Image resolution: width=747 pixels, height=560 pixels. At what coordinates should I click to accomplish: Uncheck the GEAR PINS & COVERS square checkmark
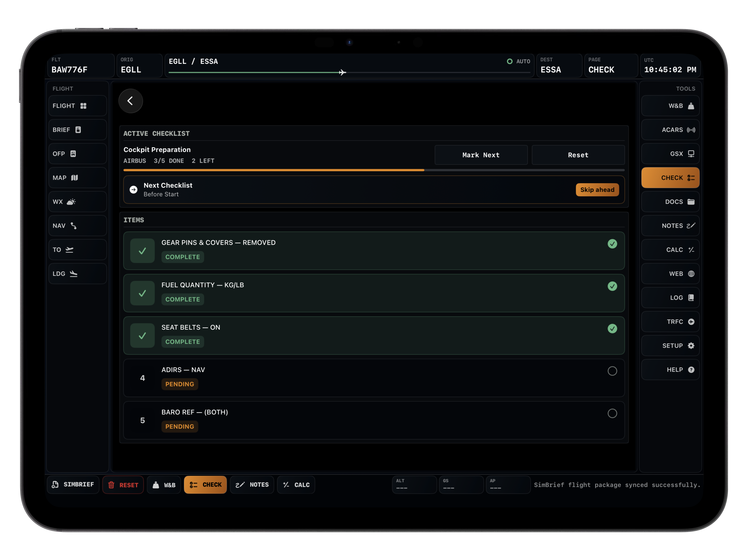click(x=143, y=251)
